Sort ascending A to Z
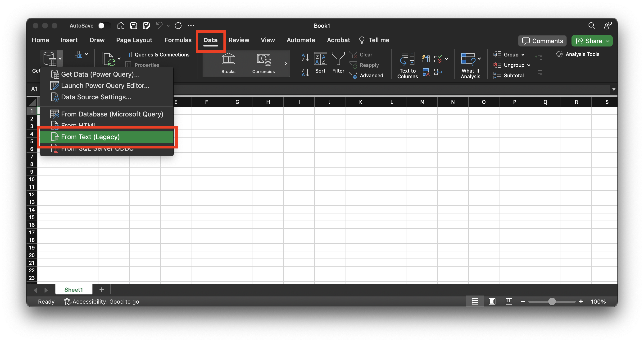This screenshot has height=342, width=644. (305, 57)
